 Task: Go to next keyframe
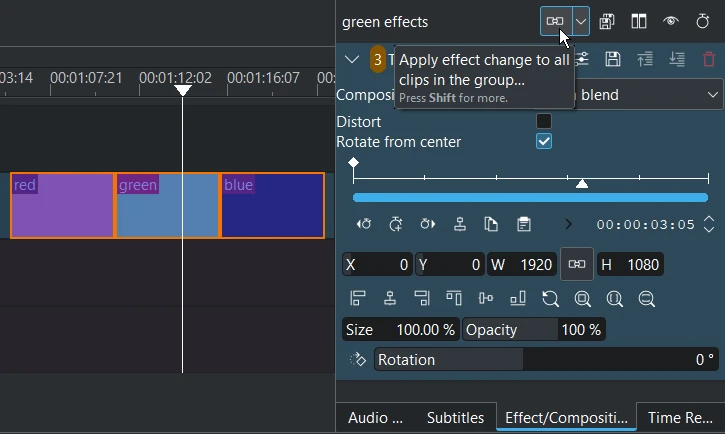(x=428, y=224)
